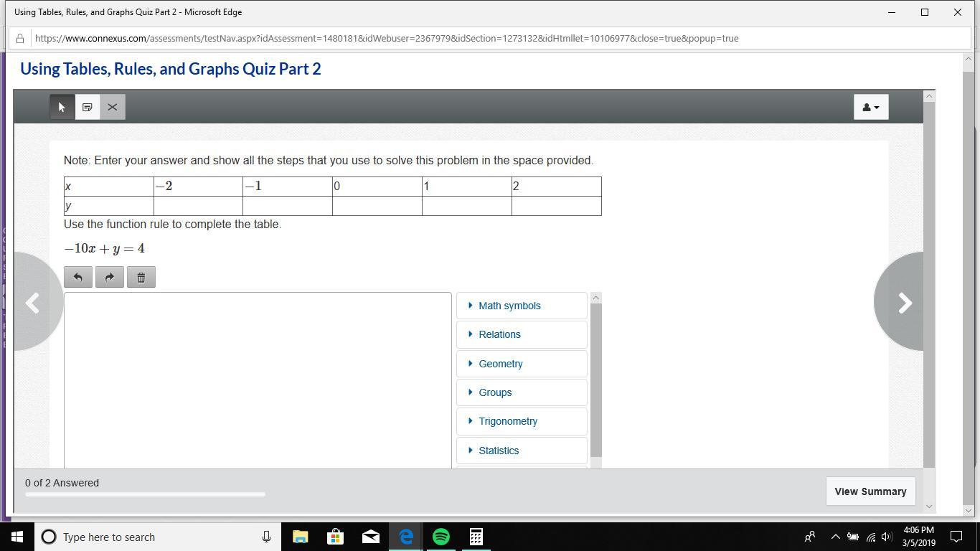Screen dimensions: 980x551
Task: Click the y cell under x = 2
Action: tap(557, 206)
